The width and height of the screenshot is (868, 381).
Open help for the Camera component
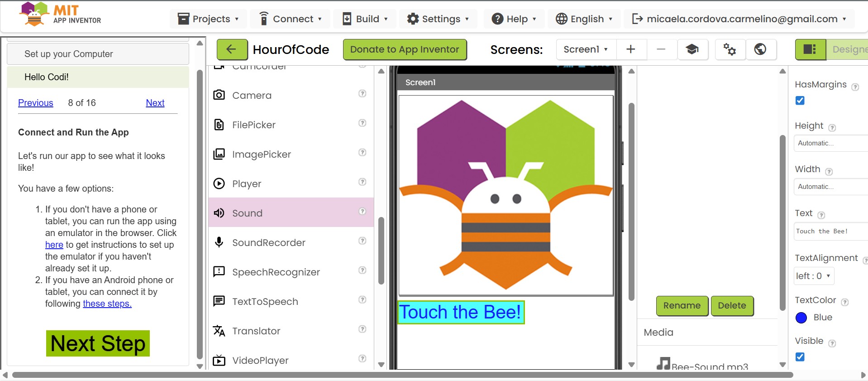coord(362,94)
